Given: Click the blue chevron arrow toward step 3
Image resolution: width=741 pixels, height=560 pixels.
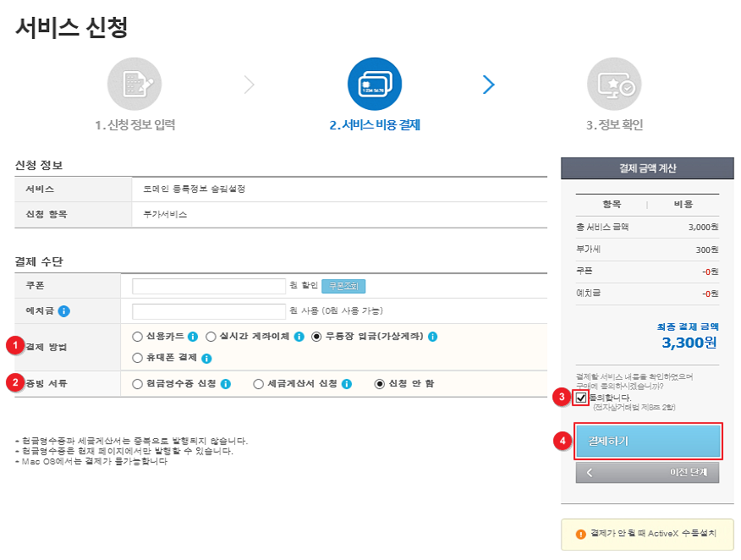Looking at the screenshot, I should [489, 85].
